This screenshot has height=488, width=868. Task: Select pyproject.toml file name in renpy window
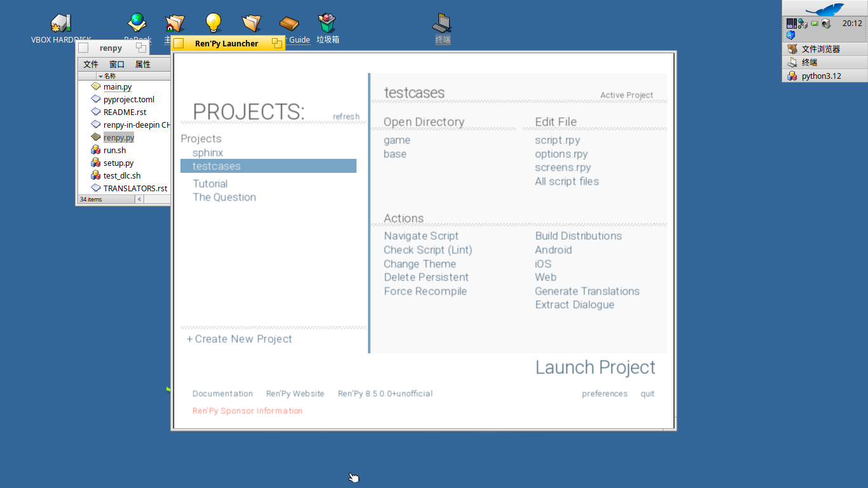coord(129,100)
